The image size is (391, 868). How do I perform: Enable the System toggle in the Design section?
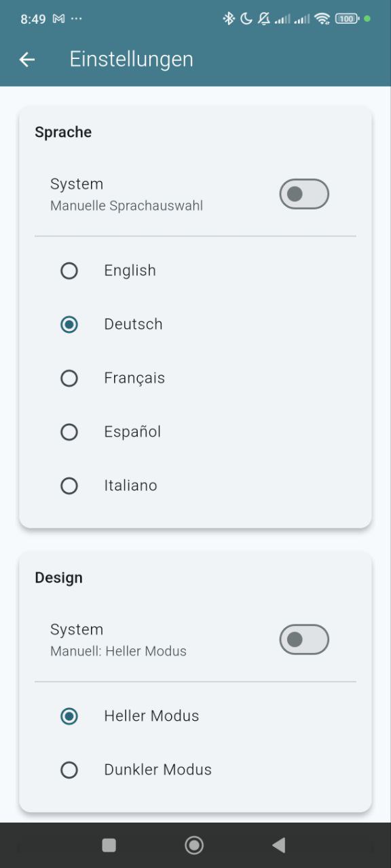click(303, 639)
